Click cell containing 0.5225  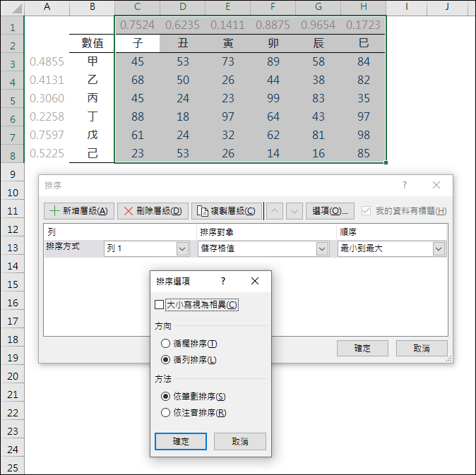coord(47,153)
